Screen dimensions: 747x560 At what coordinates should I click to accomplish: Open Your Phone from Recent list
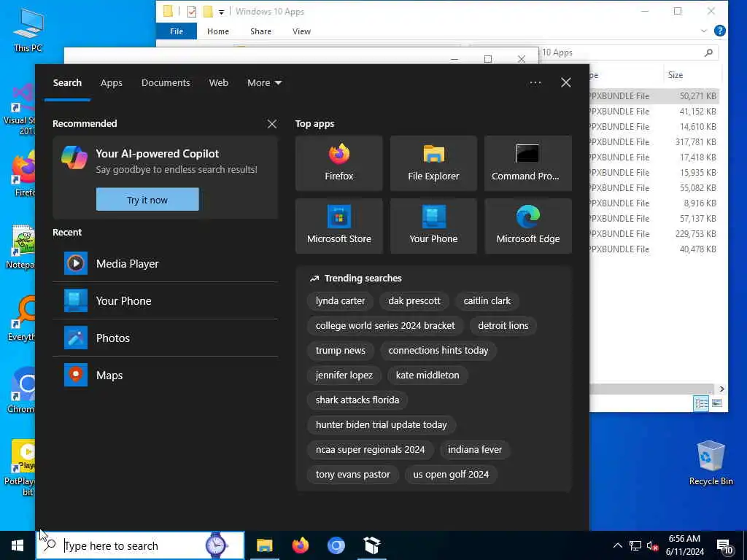point(166,300)
